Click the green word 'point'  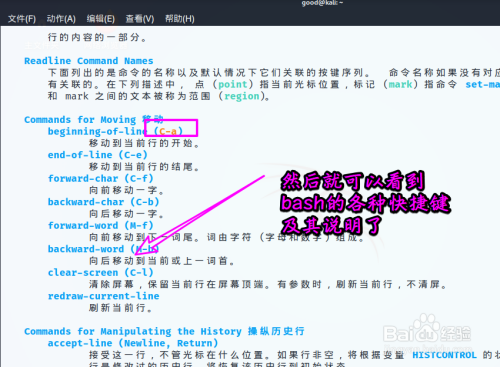(233, 84)
